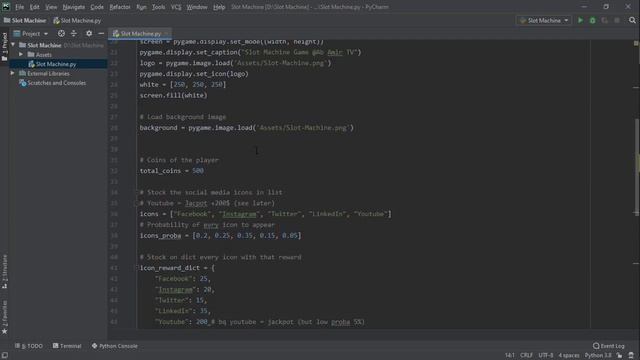Open the VCS menu
This screenshot has width=640, height=360.
pyautogui.click(x=176, y=7)
